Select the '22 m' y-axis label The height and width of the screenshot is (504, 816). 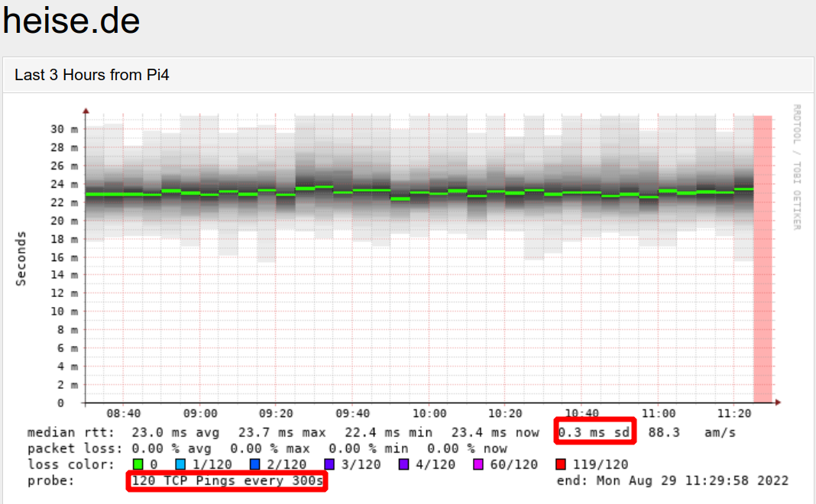tap(64, 202)
